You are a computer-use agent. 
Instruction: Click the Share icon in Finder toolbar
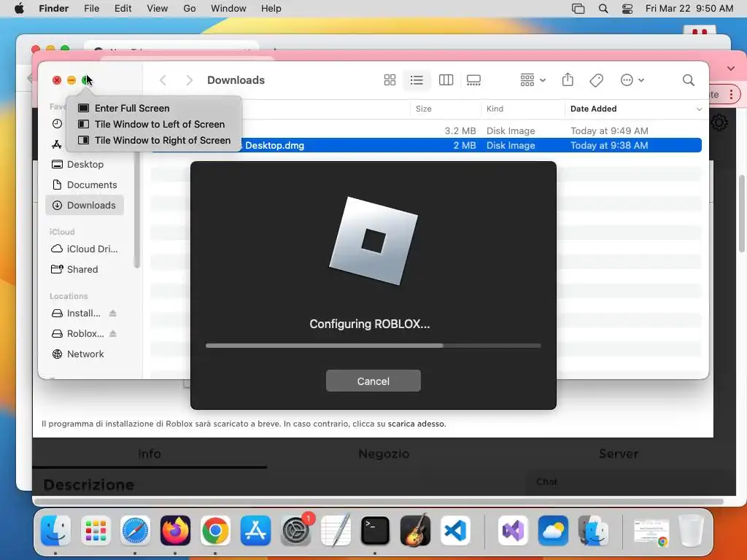pyautogui.click(x=568, y=79)
